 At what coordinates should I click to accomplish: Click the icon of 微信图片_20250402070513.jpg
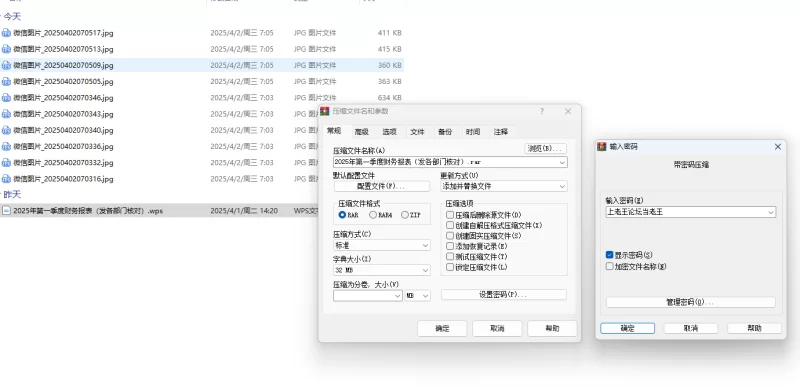pyautogui.click(x=6, y=49)
